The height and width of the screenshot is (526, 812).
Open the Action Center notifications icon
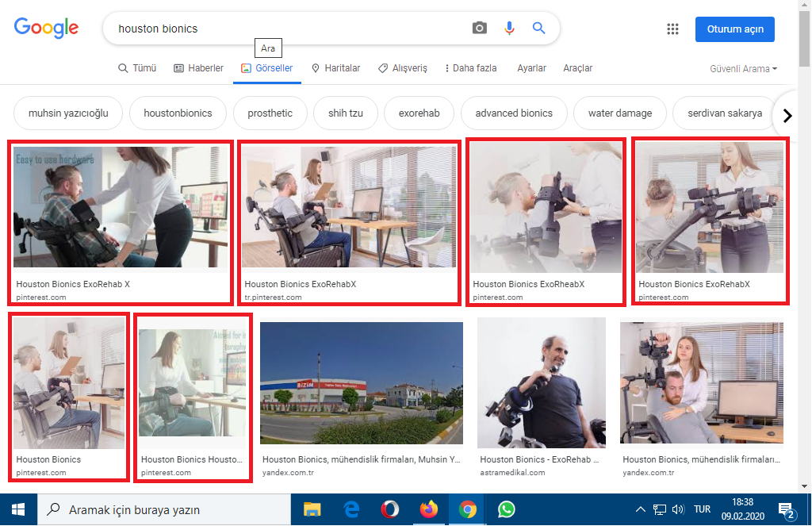coord(787,510)
